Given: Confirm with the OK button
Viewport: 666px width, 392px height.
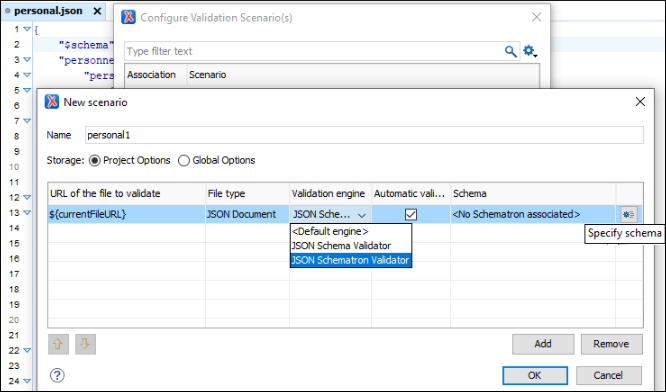Looking at the screenshot, I should pos(535,375).
